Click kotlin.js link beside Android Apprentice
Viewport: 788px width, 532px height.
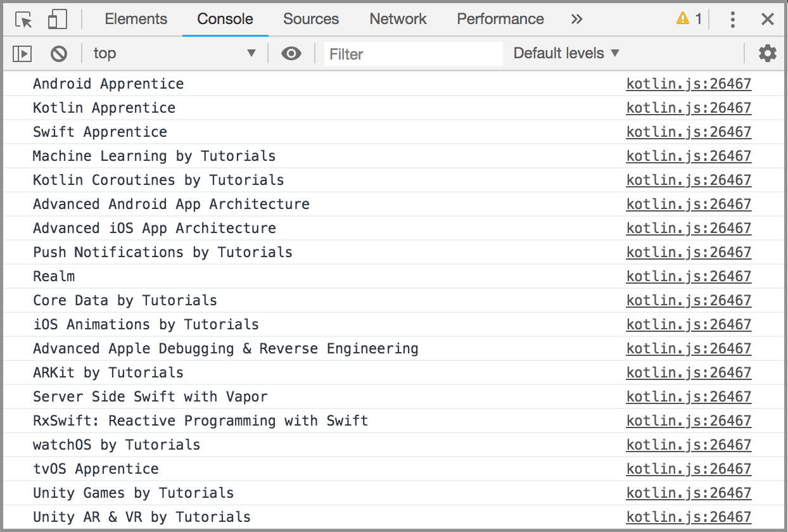pos(689,84)
